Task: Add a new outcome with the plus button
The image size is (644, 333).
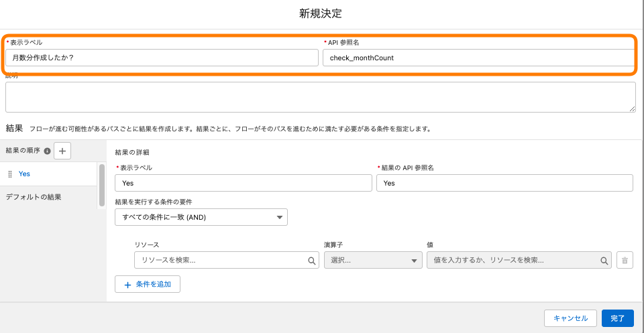Action: coord(62,151)
